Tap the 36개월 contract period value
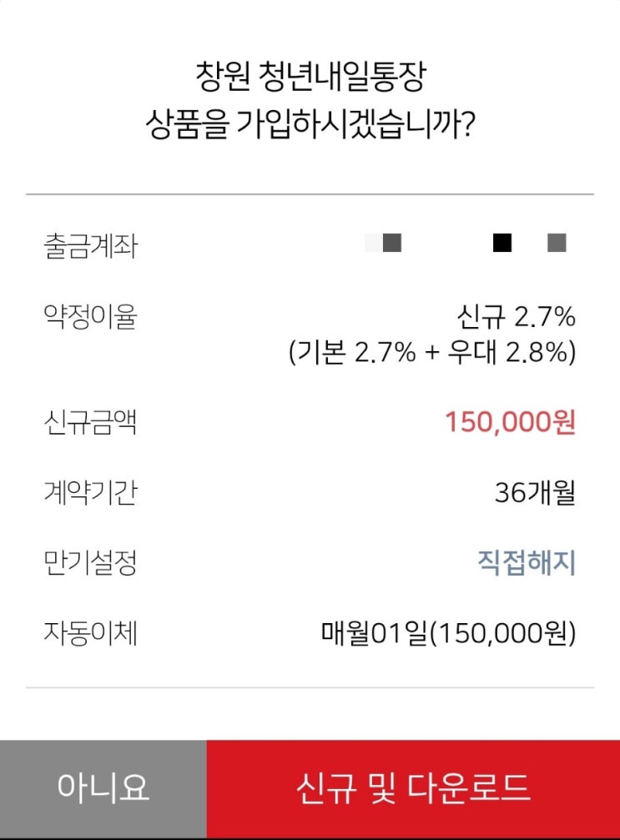The width and height of the screenshot is (620, 840). [535, 492]
